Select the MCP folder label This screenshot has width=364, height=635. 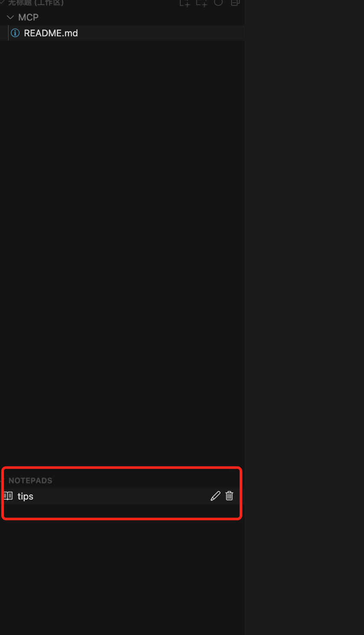click(x=28, y=18)
